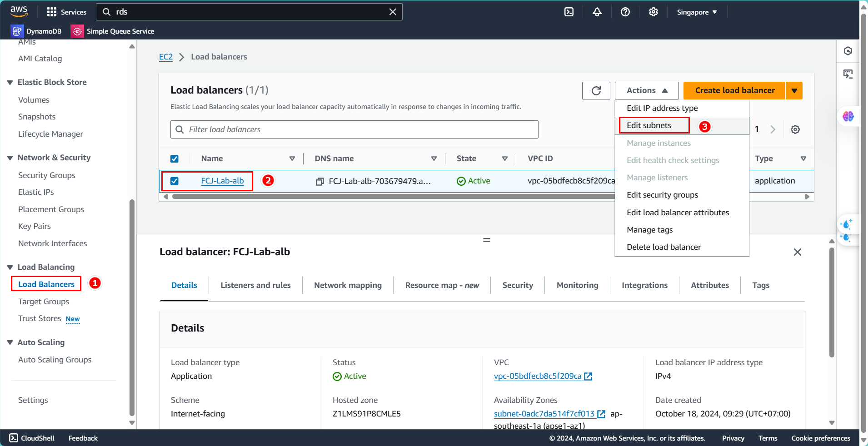The width and height of the screenshot is (868, 446).
Task: Close the Actions dropdown
Action: (647, 90)
